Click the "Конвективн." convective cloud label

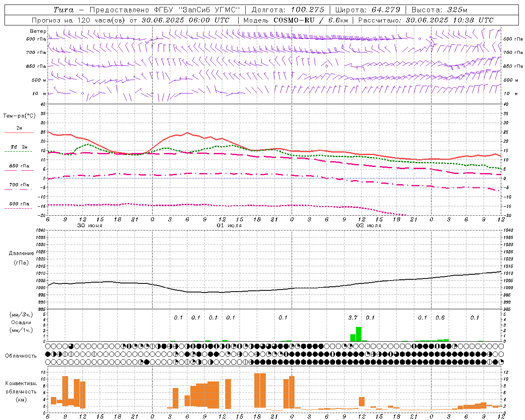click(x=21, y=383)
